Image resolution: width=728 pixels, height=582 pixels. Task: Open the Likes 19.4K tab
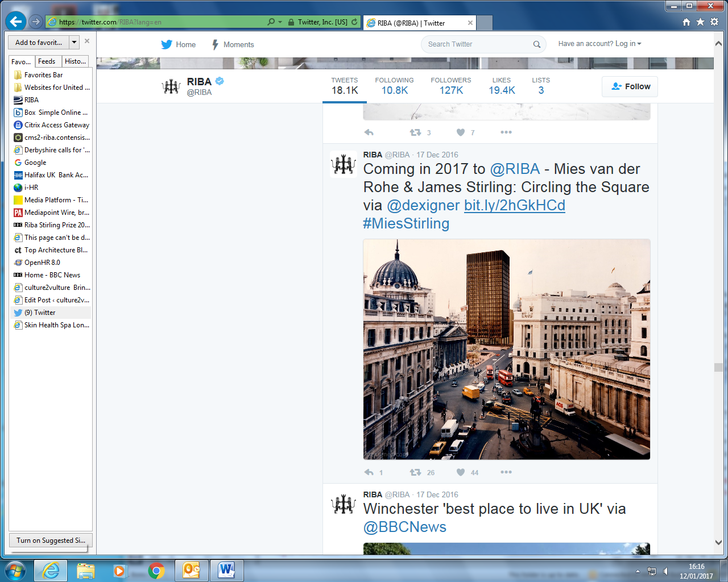point(502,86)
